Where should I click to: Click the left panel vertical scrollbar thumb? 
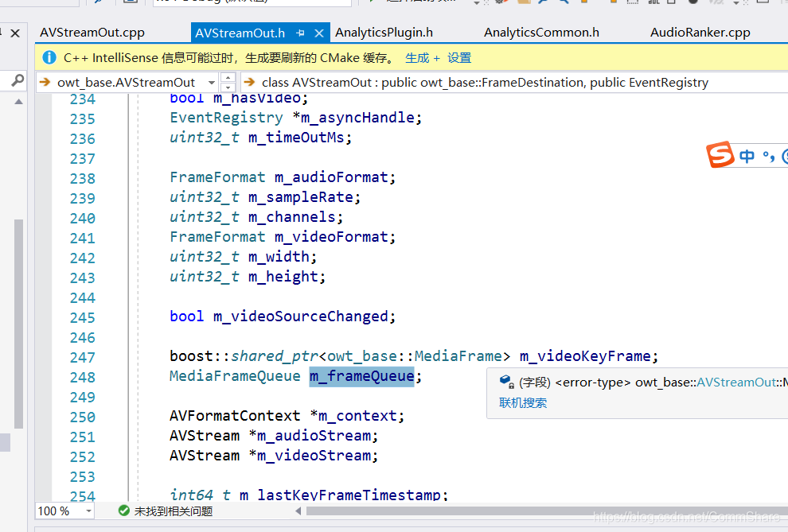point(18,324)
